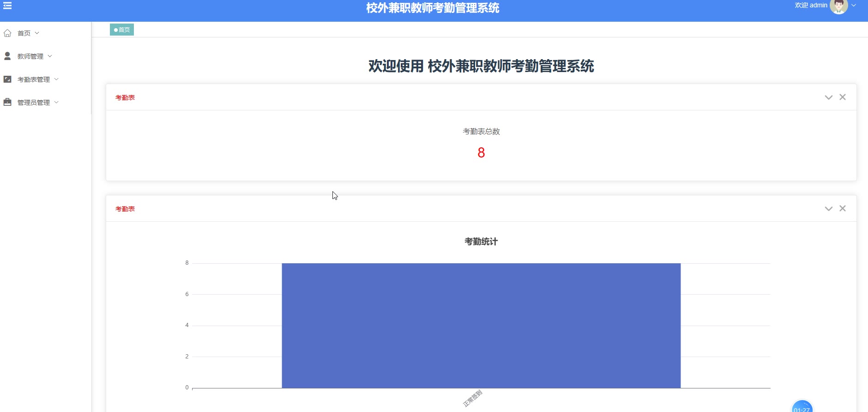The width and height of the screenshot is (868, 412).
Task: Close the 考勤统计 chart card
Action: [x=843, y=208]
